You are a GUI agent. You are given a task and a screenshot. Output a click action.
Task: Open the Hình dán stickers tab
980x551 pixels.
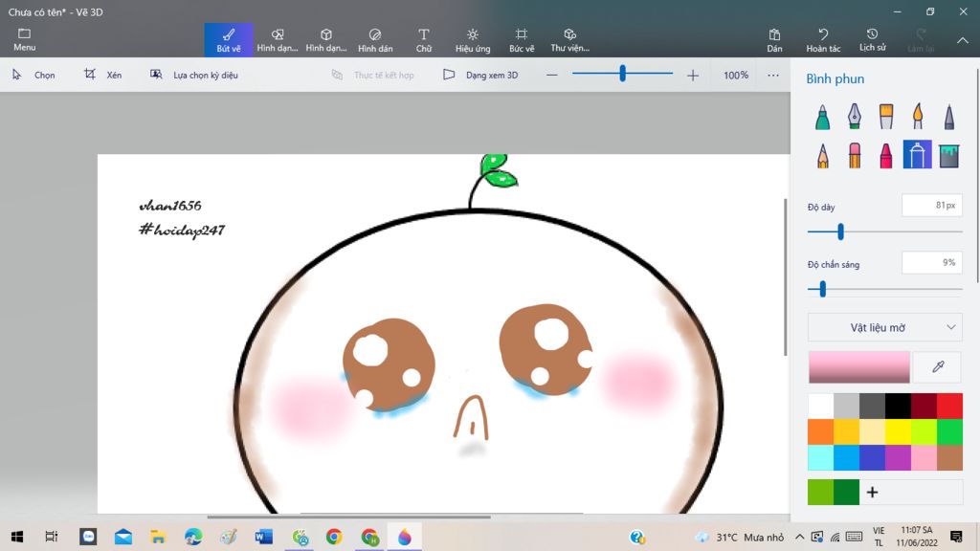[x=375, y=40]
